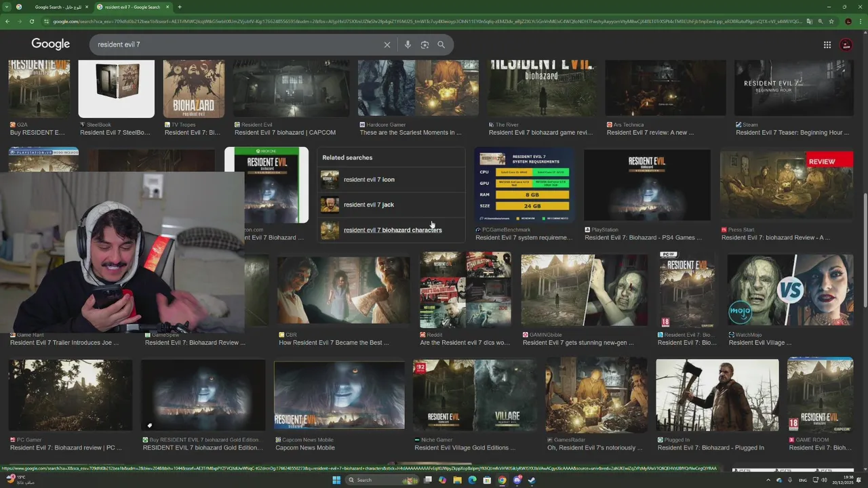Open Discord from the taskbar

pos(517,480)
